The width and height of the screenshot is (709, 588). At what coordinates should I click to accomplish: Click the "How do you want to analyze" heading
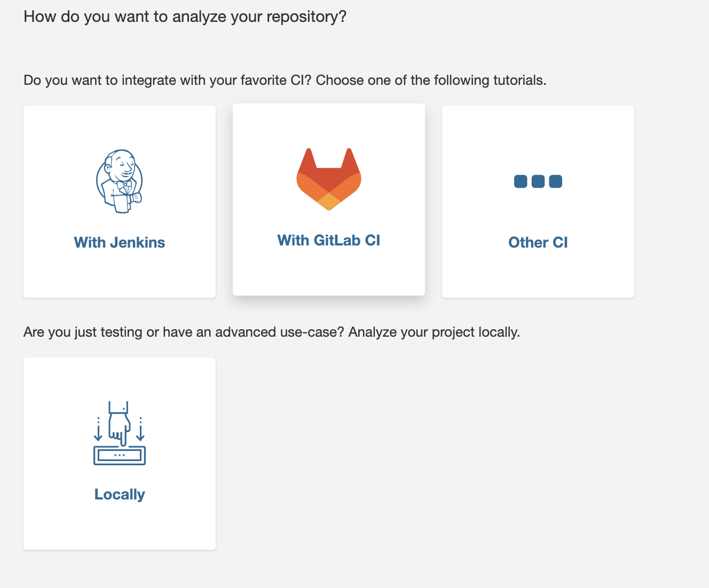click(x=185, y=17)
